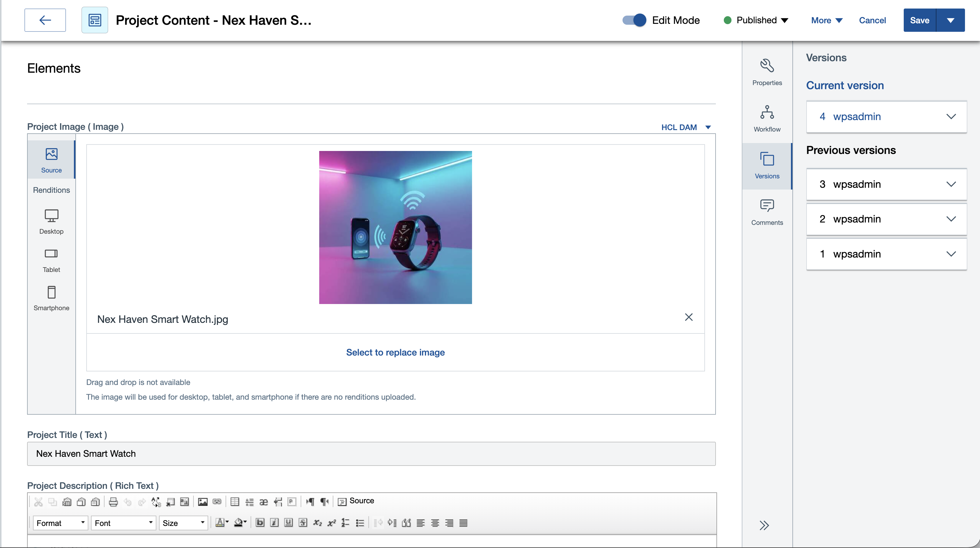Open the HCL DAM dropdown
This screenshot has width=980, height=548.
coord(686,127)
